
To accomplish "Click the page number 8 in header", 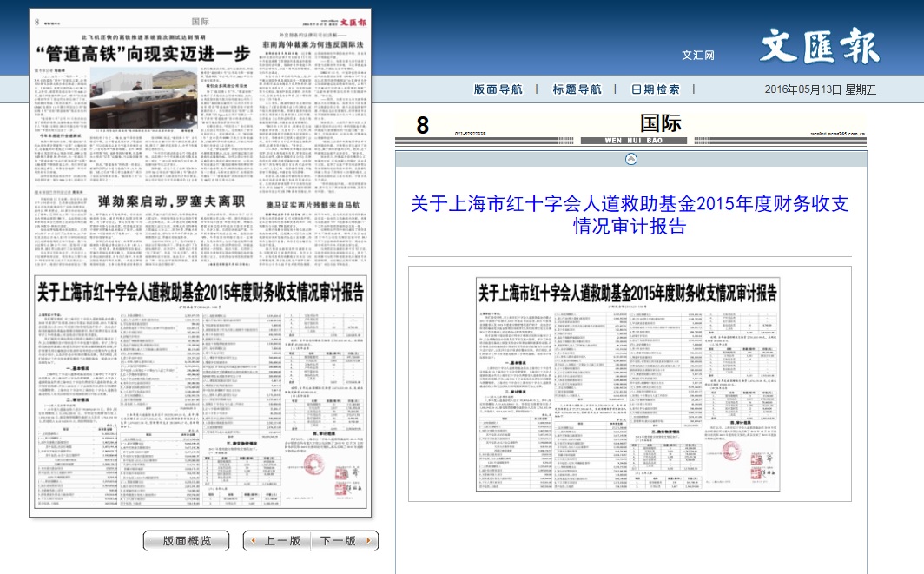I will (423, 126).
